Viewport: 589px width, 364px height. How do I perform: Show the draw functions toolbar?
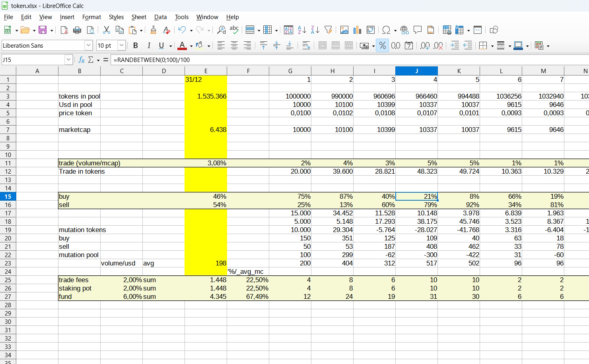pyautogui.click(x=494, y=30)
